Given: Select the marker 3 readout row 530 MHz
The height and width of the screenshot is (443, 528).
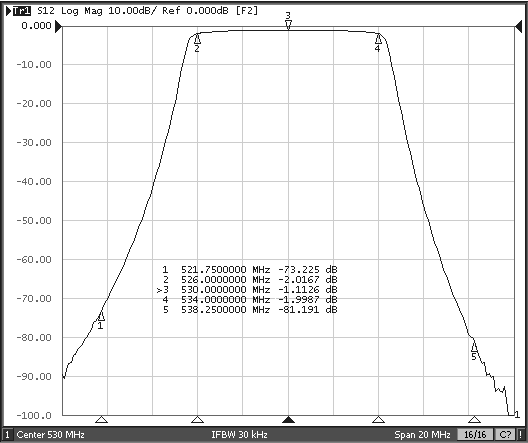Looking at the screenshot, I should tap(247, 289).
